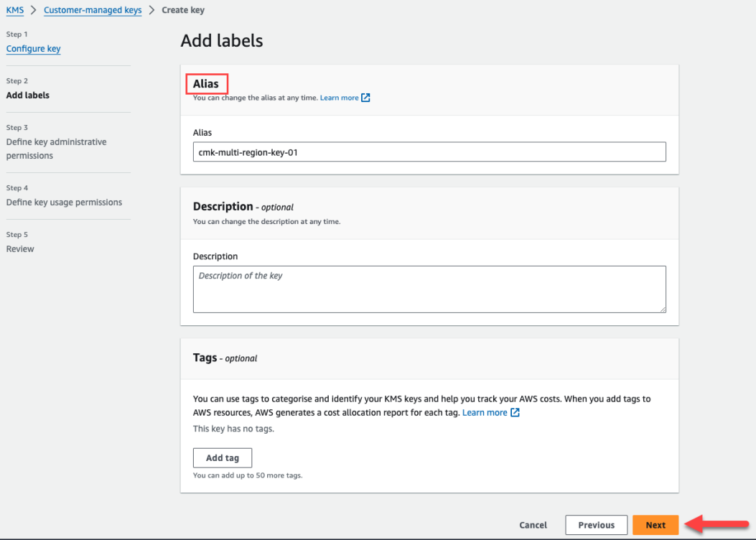Click external link icon in Tags section
The width and height of the screenshot is (756, 540).
(515, 413)
